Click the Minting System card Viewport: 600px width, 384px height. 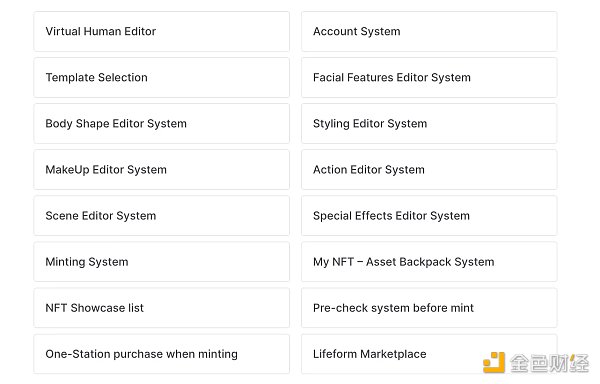(x=161, y=262)
